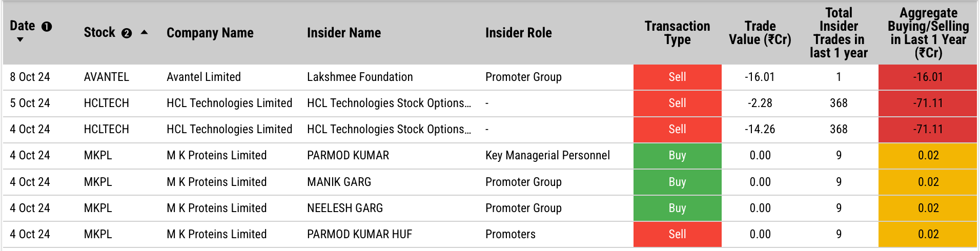Click red Sell cell for Avantel
This screenshot has width=980, height=251.
click(678, 77)
